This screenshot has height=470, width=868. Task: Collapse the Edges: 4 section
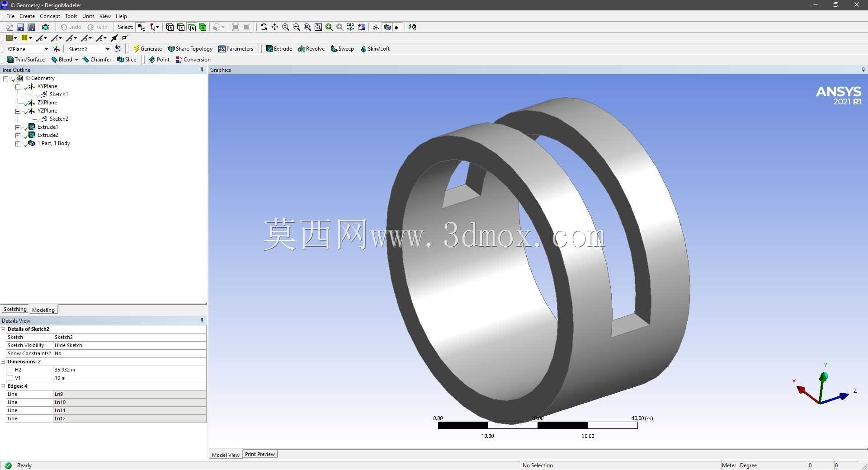tap(3, 386)
